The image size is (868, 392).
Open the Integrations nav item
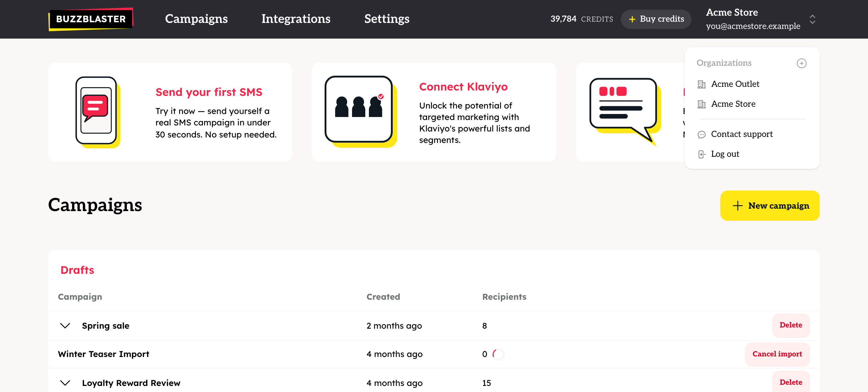(296, 19)
